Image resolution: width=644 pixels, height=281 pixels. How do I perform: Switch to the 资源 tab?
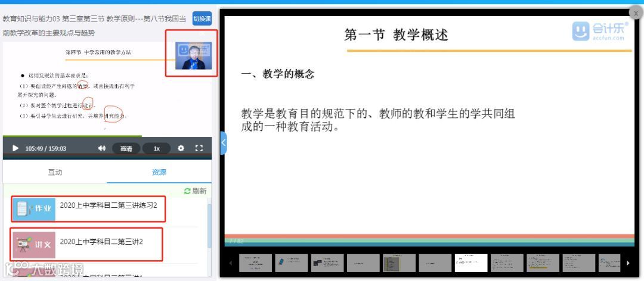tap(159, 172)
